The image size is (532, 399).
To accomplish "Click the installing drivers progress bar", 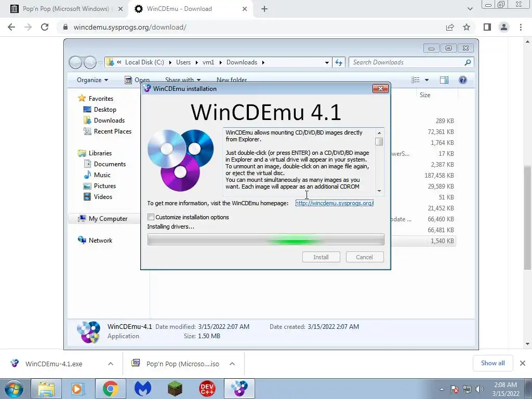I will pos(265,239).
